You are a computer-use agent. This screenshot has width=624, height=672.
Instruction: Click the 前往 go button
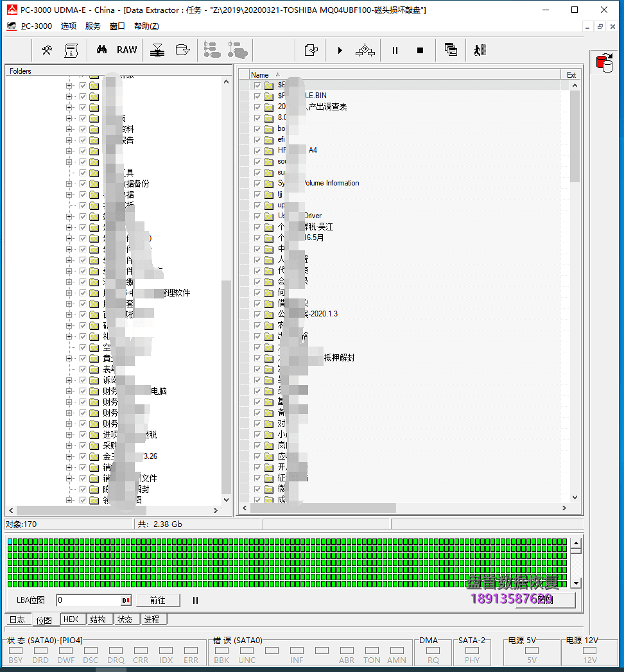(158, 600)
